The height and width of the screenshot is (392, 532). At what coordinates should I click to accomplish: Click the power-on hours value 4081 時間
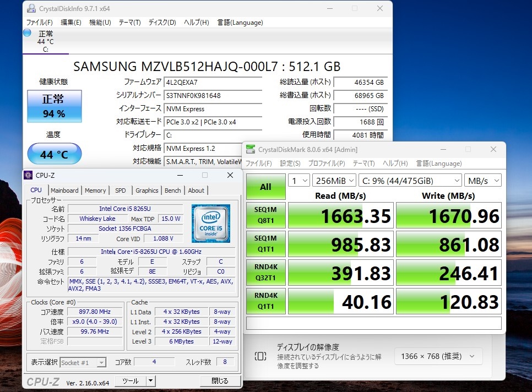(x=360, y=135)
